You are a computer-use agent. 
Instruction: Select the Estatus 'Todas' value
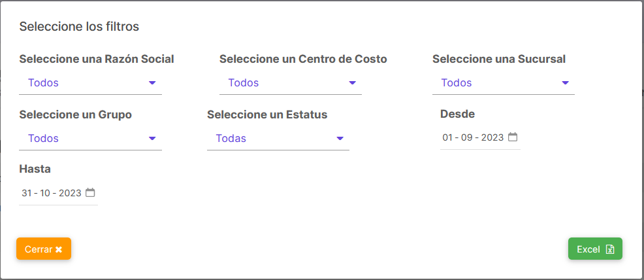[x=231, y=138]
